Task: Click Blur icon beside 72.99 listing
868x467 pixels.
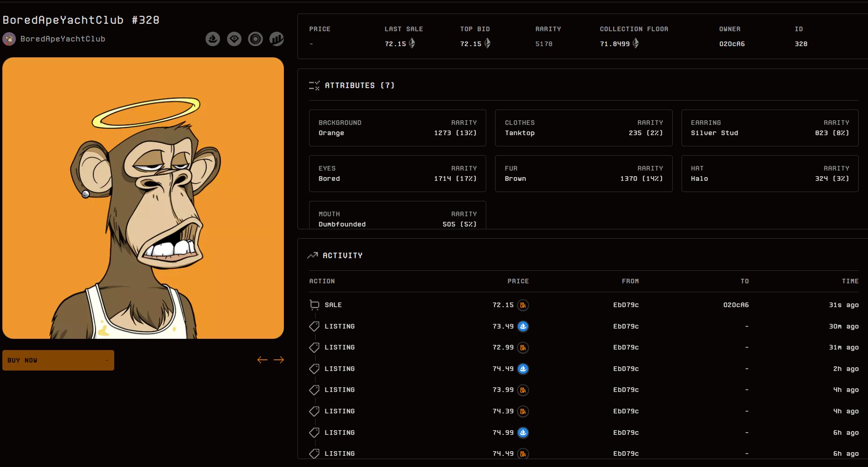Action: (x=523, y=348)
